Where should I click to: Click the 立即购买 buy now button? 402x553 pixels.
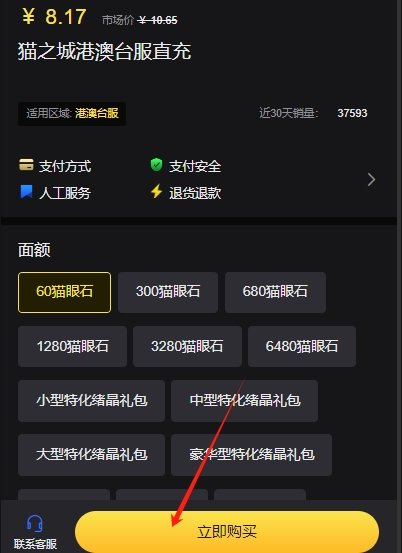227,531
